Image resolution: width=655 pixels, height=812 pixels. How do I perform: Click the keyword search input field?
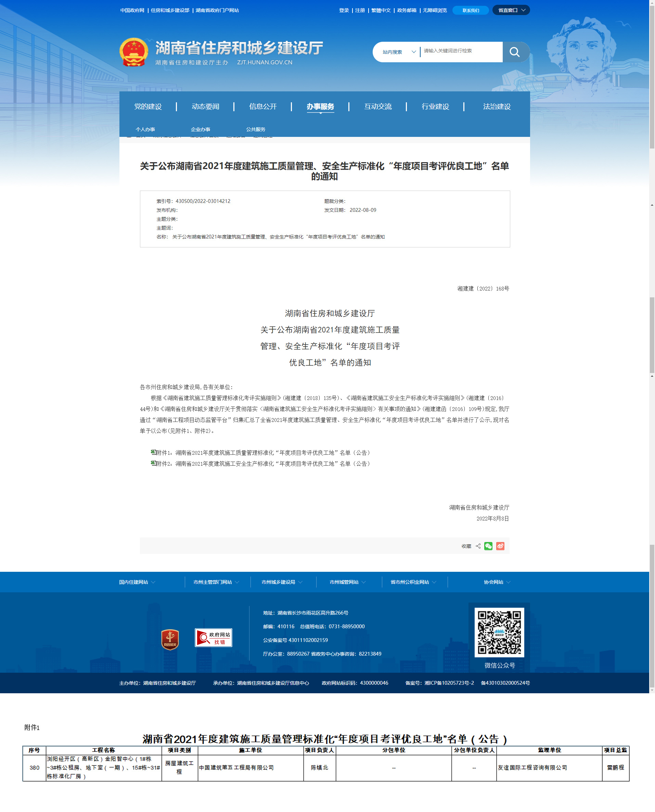coord(461,51)
